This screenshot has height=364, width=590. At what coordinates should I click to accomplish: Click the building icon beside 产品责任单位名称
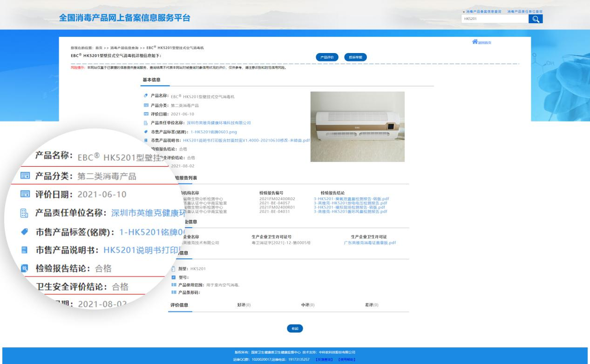(146, 123)
